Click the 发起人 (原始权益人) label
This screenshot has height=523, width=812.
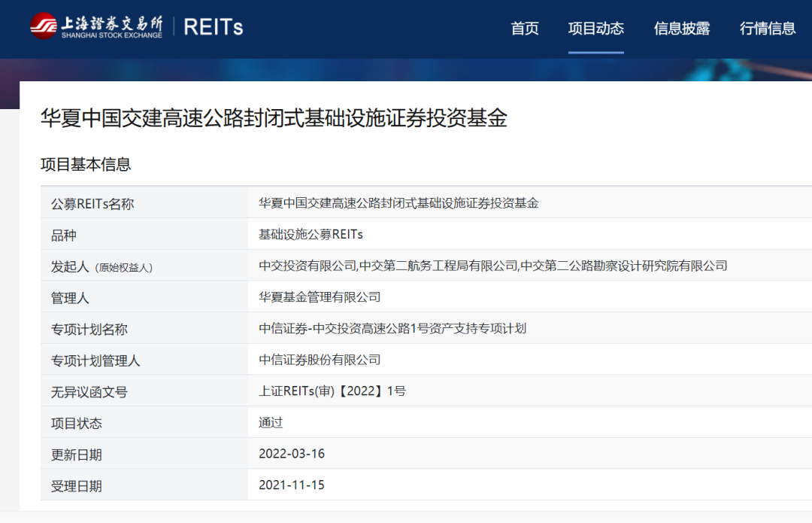[x=101, y=267]
